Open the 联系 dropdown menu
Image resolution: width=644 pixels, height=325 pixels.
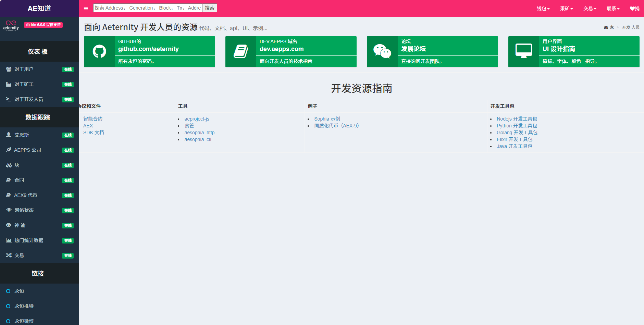tap(613, 9)
